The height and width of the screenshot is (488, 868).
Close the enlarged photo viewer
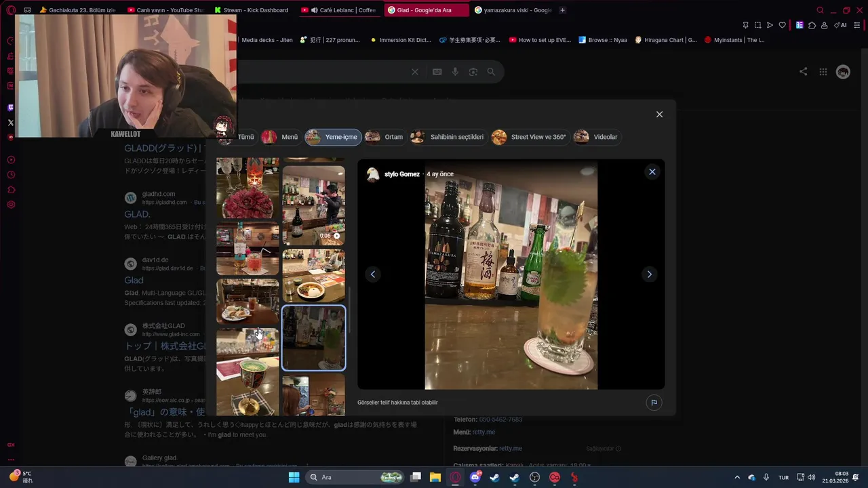coord(652,171)
